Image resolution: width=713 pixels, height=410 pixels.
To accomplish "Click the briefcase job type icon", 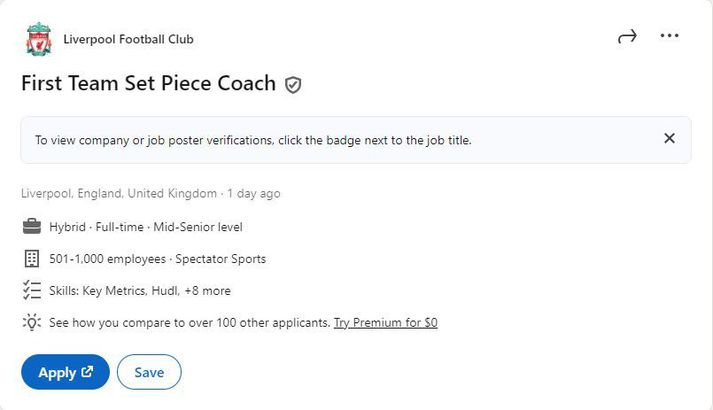I will [32, 226].
